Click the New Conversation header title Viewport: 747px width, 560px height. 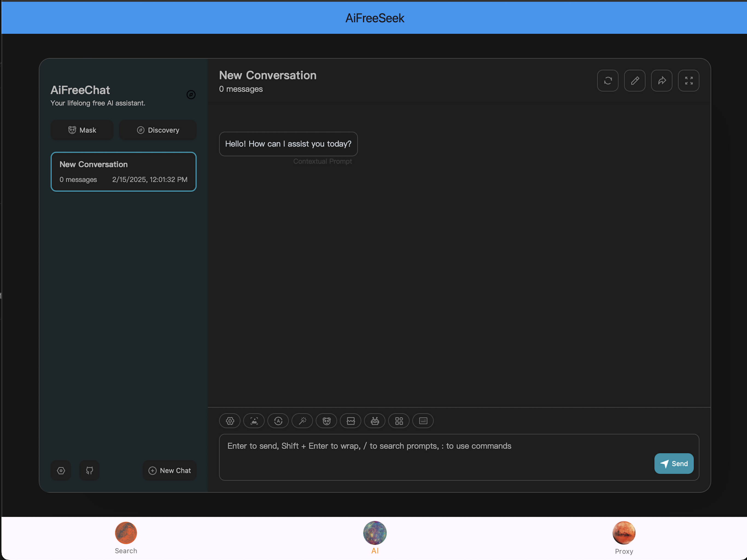(268, 75)
